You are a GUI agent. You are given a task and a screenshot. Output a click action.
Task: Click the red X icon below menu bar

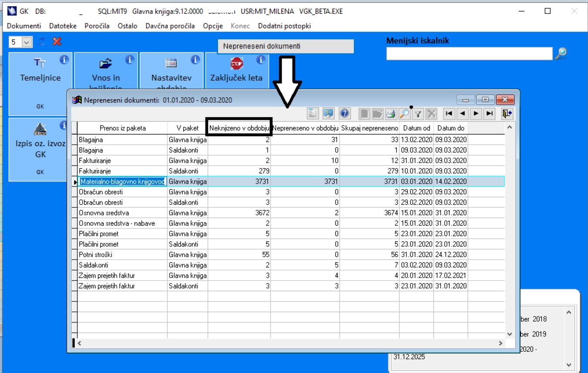point(57,42)
